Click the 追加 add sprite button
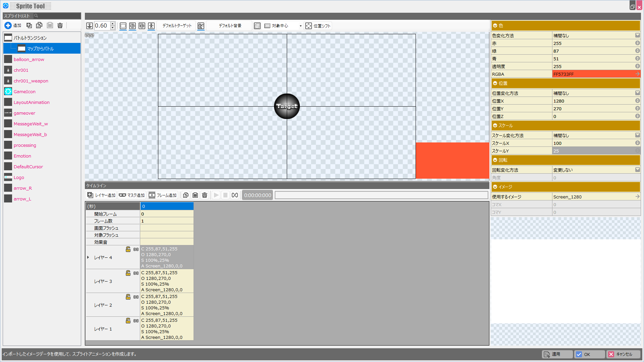Viewport: 644px width, 362px height. click(x=13, y=25)
